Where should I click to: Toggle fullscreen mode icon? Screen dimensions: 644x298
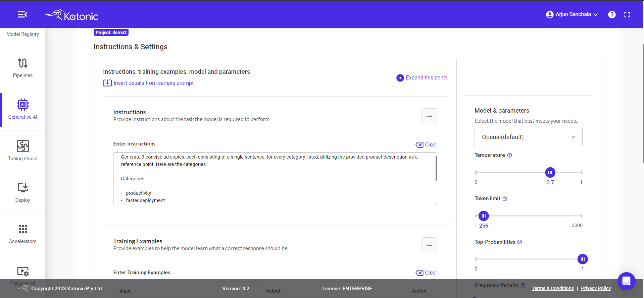(627, 14)
